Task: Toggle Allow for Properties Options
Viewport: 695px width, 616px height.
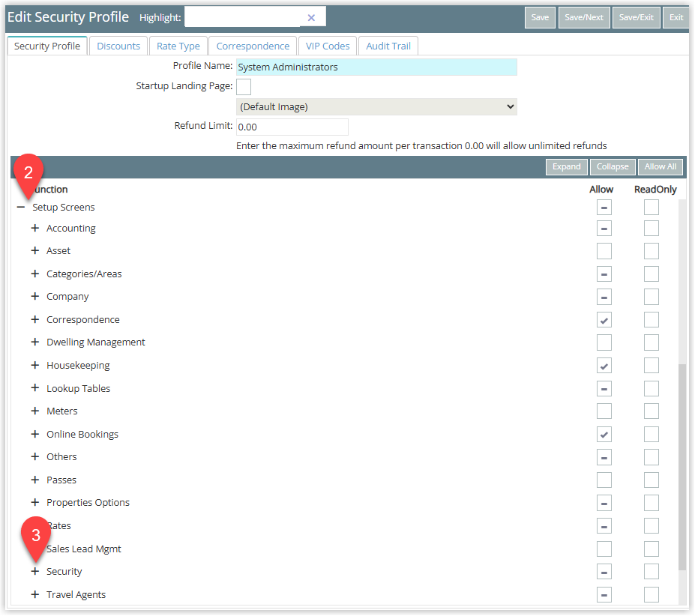Action: 604,503
